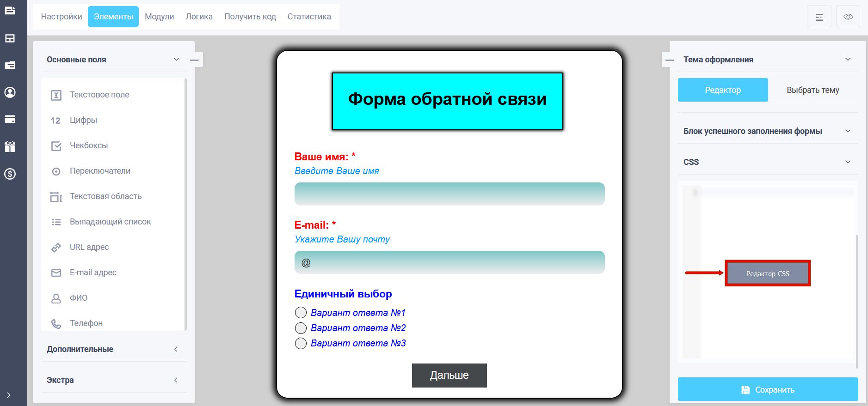Open the layout grid icon in sidebar

click(x=10, y=38)
